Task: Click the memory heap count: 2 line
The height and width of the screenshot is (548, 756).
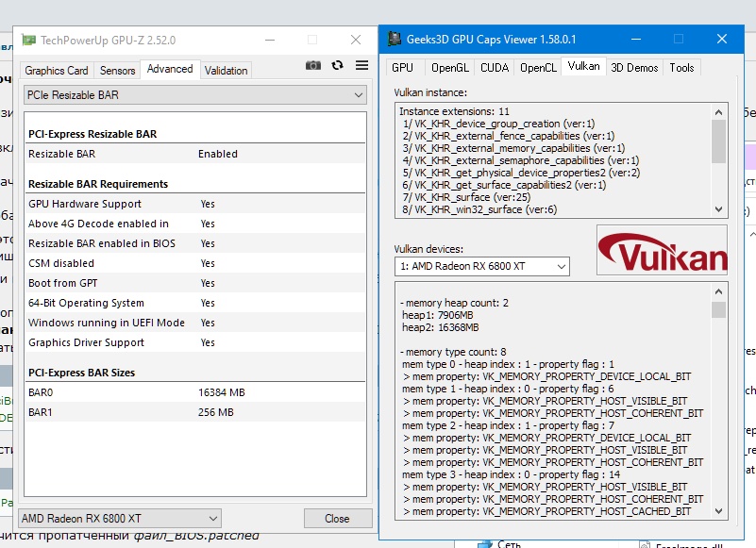Action: [x=454, y=303]
